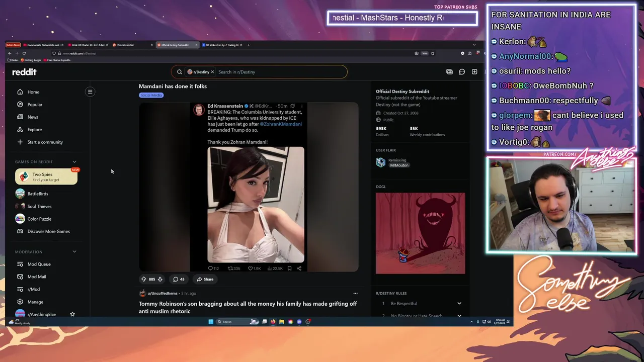Click the browser back arrow
Screen dimensions: 644x362
coord(10,53)
